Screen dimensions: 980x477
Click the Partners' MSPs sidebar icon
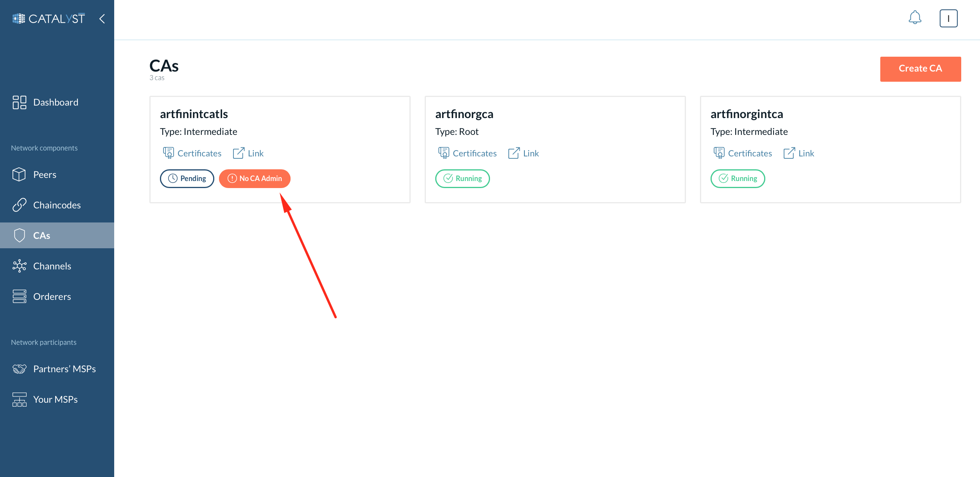tap(20, 368)
